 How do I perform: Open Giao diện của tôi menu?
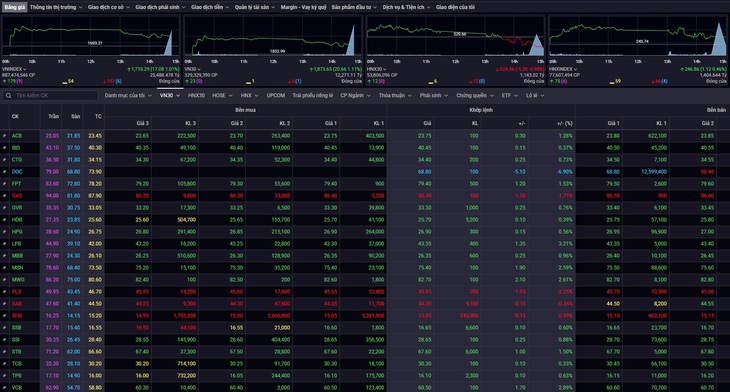tap(455, 7)
